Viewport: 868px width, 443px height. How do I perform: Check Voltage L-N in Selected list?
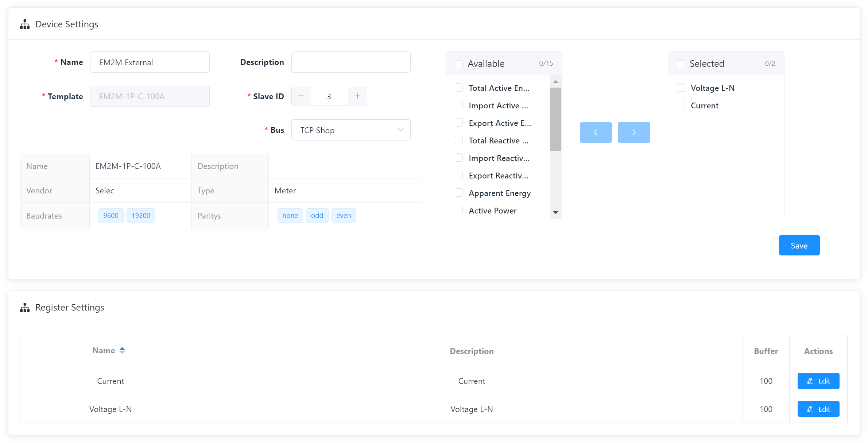click(681, 88)
